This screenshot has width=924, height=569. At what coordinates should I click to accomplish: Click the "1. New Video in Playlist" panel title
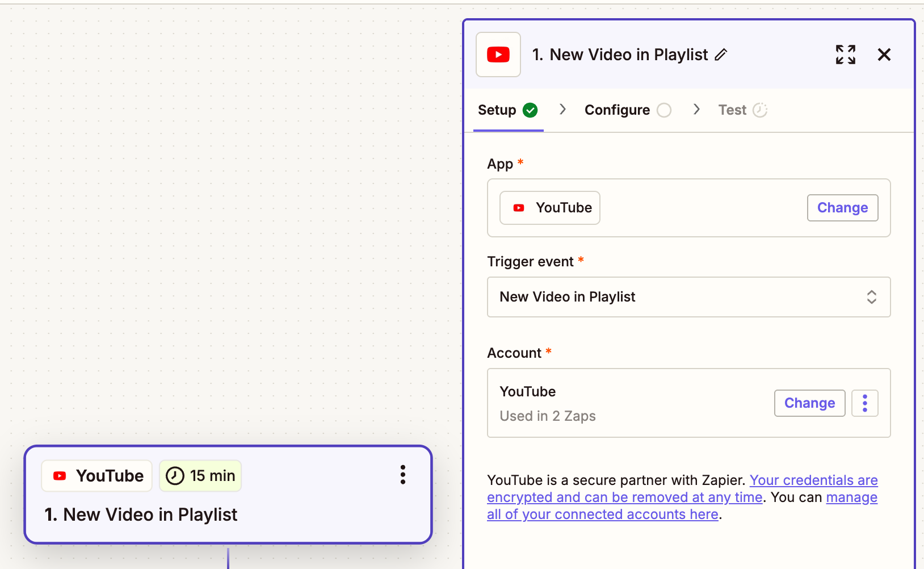pos(620,55)
